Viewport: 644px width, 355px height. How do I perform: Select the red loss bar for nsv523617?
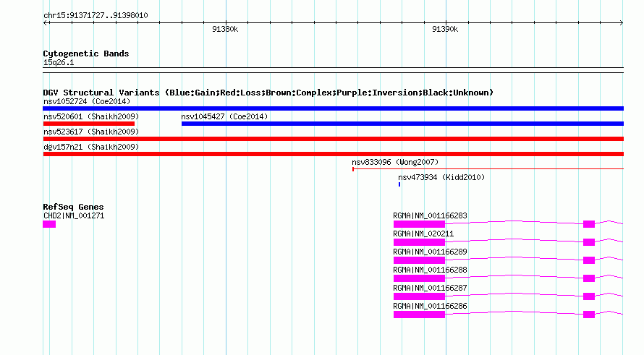pyautogui.click(x=333, y=139)
